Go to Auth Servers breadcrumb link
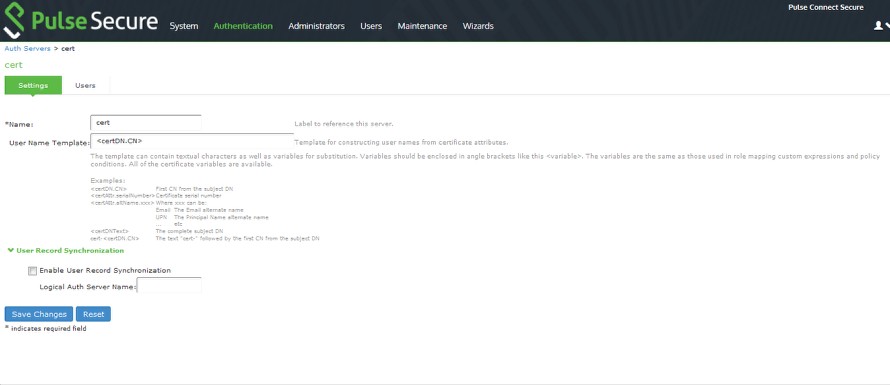 pos(27,49)
